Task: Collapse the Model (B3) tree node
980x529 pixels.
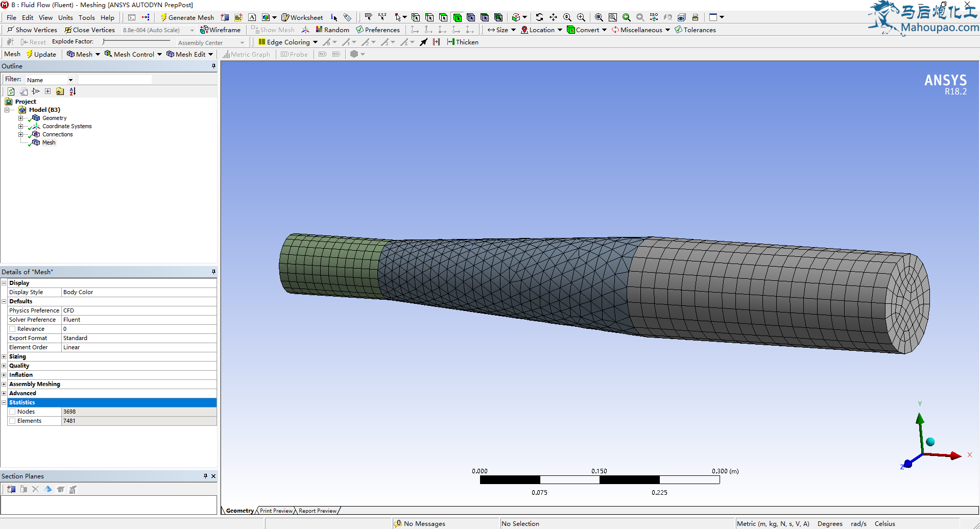Action: 7,110
